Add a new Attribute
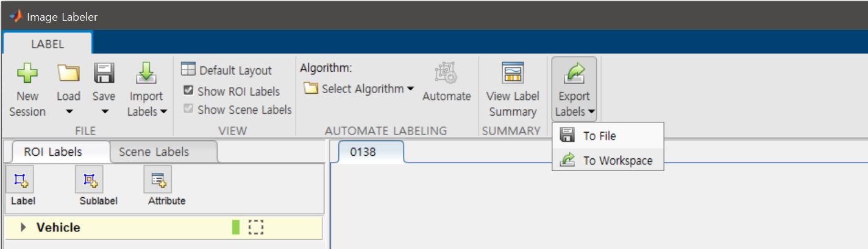The height and width of the screenshot is (249, 868). tap(159, 180)
